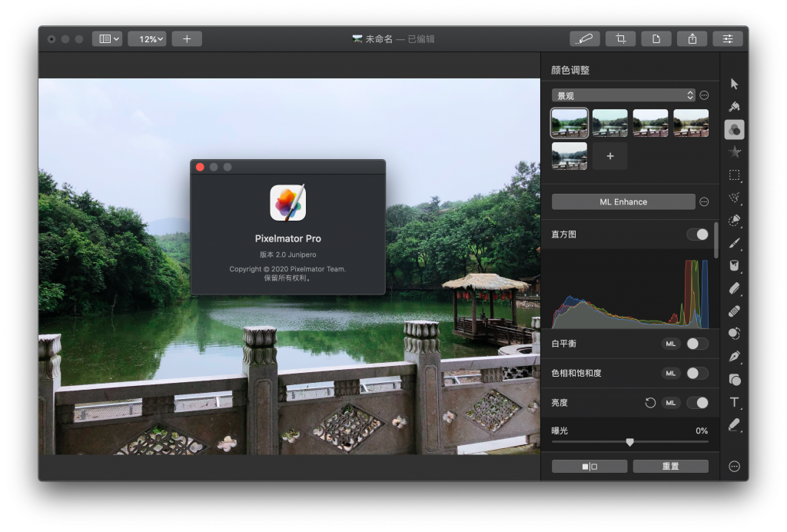
Task: Select the Color Fill bucket tool
Action: 734,266
